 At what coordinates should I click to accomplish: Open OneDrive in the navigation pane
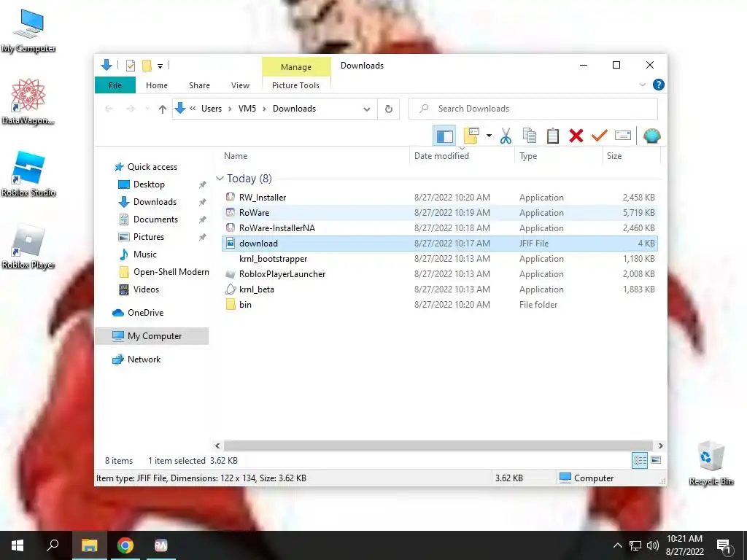click(x=145, y=313)
